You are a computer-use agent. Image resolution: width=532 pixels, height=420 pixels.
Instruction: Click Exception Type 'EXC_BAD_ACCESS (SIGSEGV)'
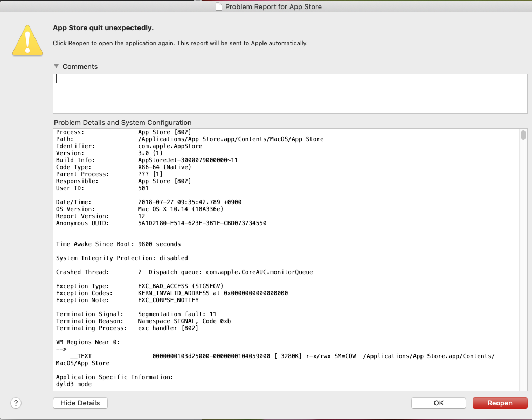181,286
